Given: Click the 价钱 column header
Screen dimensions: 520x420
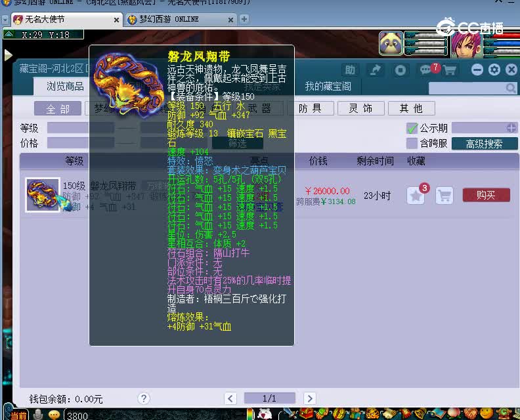Looking at the screenshot, I should pos(318,161).
